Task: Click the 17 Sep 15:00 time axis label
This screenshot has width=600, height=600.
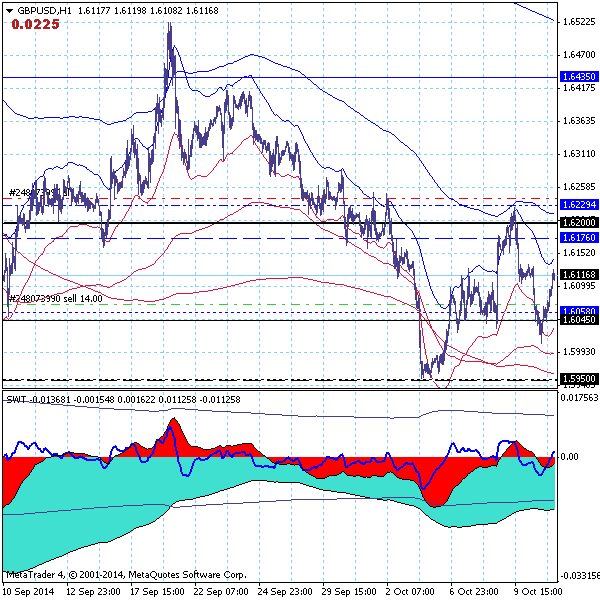Action: tap(153, 591)
